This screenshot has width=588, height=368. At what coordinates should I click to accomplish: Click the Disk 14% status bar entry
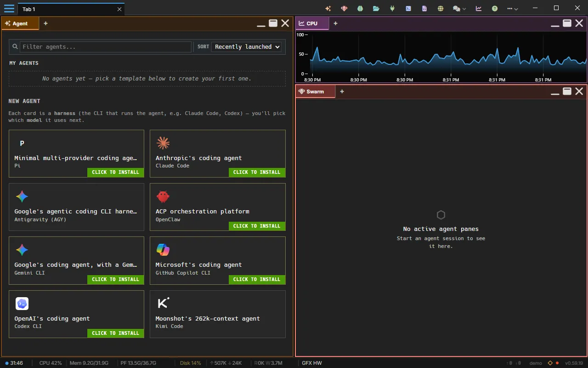point(191,363)
